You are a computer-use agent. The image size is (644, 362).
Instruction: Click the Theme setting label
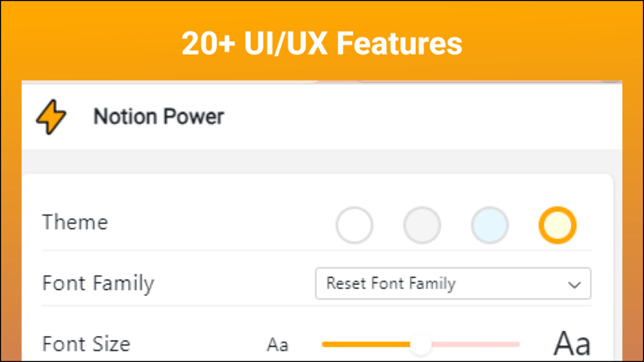[x=75, y=223]
